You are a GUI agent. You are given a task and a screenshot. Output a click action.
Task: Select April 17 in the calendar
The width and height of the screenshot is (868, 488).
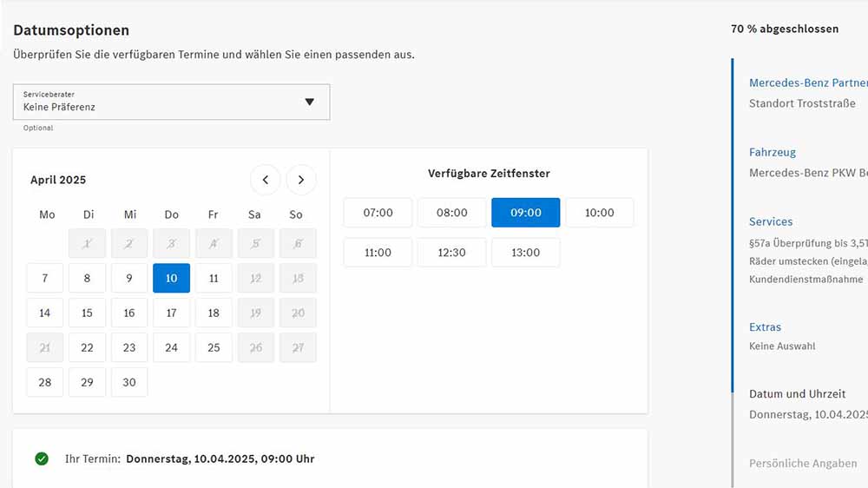(172, 313)
